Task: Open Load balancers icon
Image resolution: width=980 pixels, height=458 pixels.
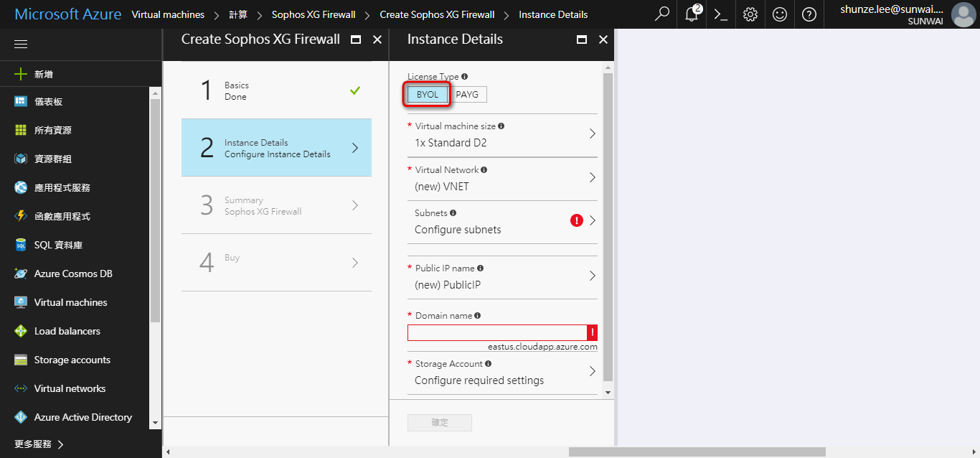Action: tap(21, 331)
